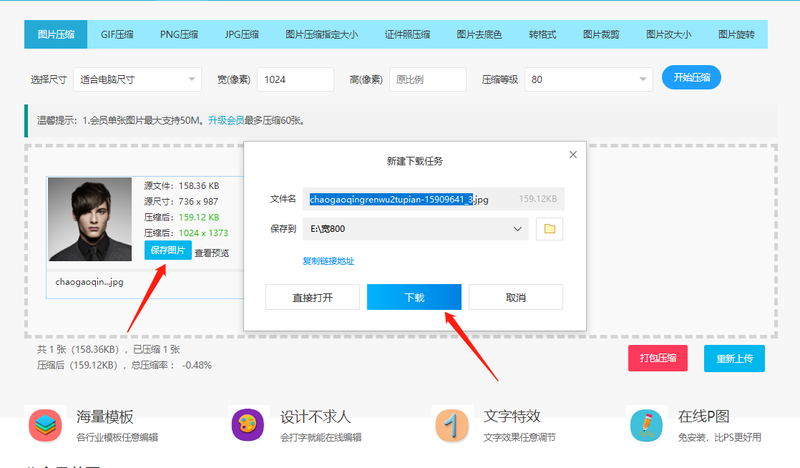Click the 源尺寸: 736 x 987 text
Image resolution: width=800 pixels, height=468 pixels.
[181, 202]
